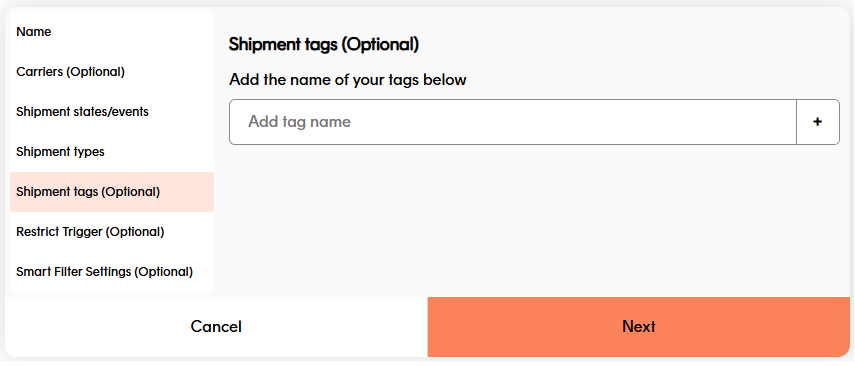This screenshot has height=366, width=855.
Task: Focus the Add tag name field
Action: (x=513, y=122)
